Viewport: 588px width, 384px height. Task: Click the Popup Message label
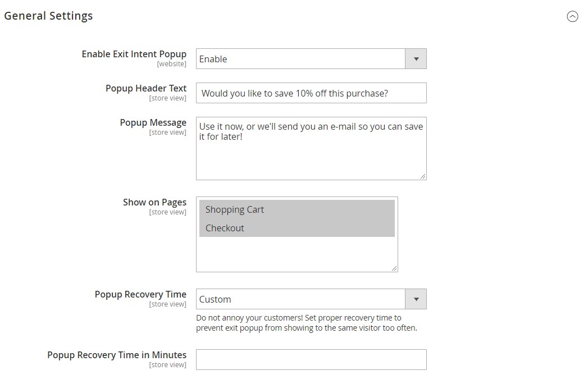tap(153, 122)
